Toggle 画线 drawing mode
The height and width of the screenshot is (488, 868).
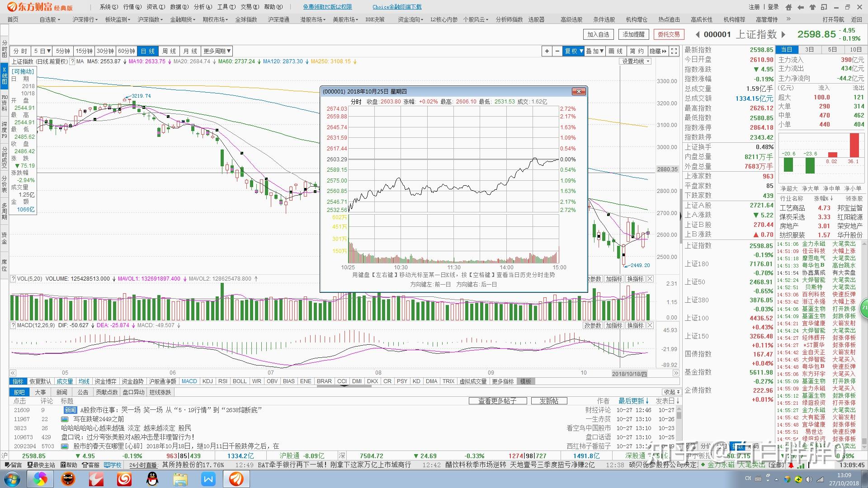[x=615, y=51]
